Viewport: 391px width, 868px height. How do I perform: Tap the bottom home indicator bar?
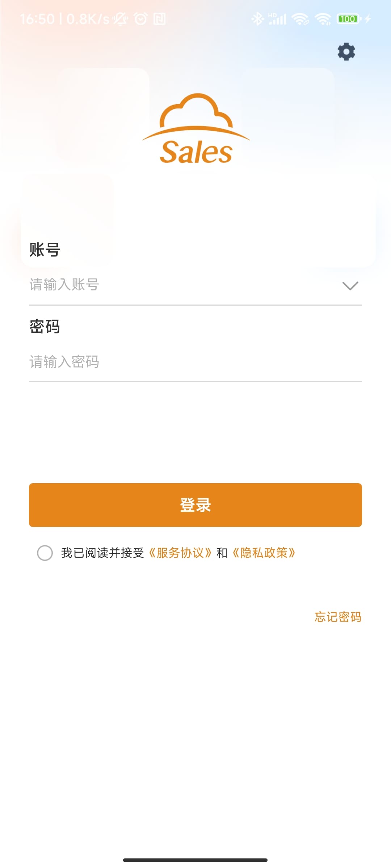195,860
